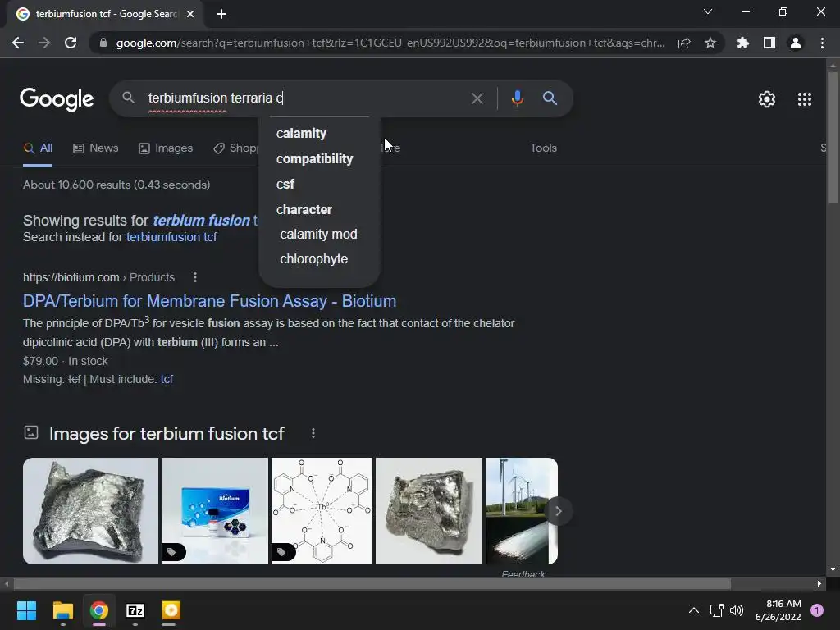
Task: Submit search with blue magnifier button
Action: pyautogui.click(x=550, y=98)
